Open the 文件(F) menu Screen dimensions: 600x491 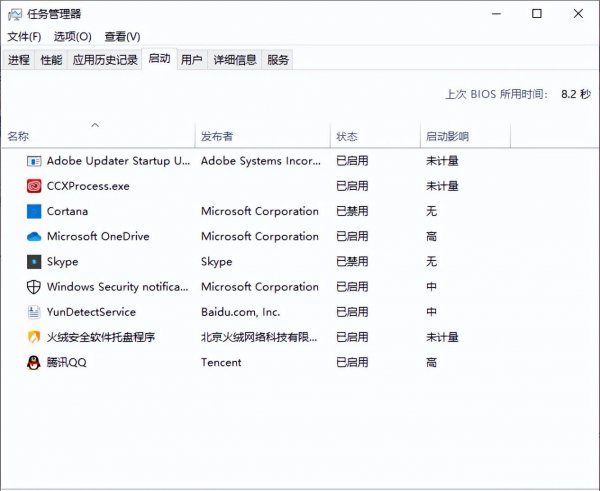(24, 37)
